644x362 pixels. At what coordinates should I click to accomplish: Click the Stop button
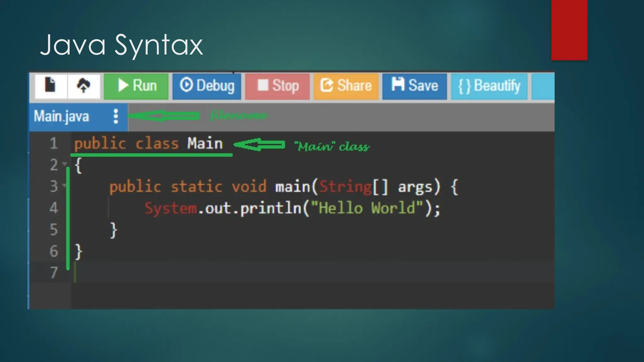click(277, 86)
